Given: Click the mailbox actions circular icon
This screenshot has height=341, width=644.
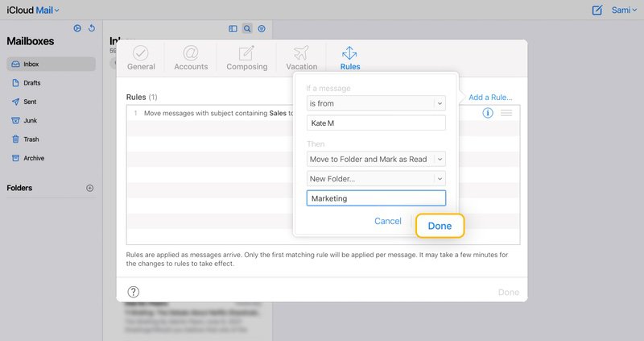Looking at the screenshot, I should pos(77,28).
